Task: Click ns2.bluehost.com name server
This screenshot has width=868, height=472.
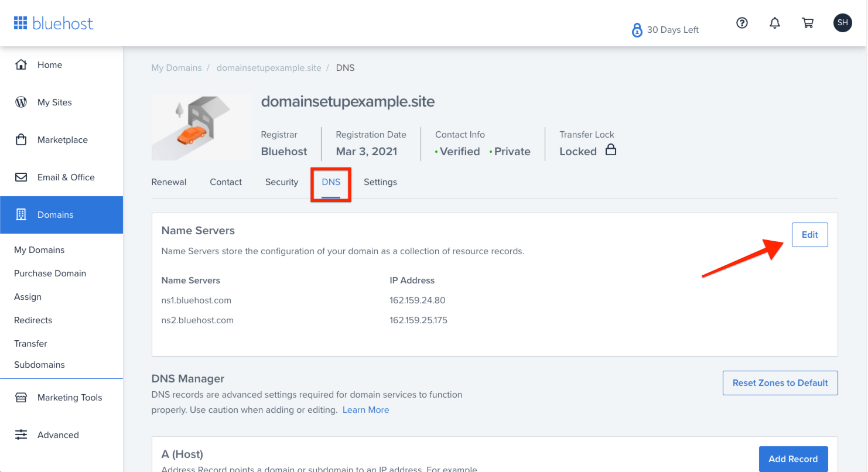Action: [x=197, y=320]
